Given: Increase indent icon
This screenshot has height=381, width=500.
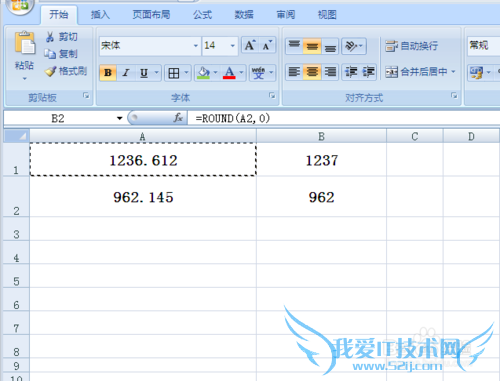Looking at the screenshot, I should 368,72.
